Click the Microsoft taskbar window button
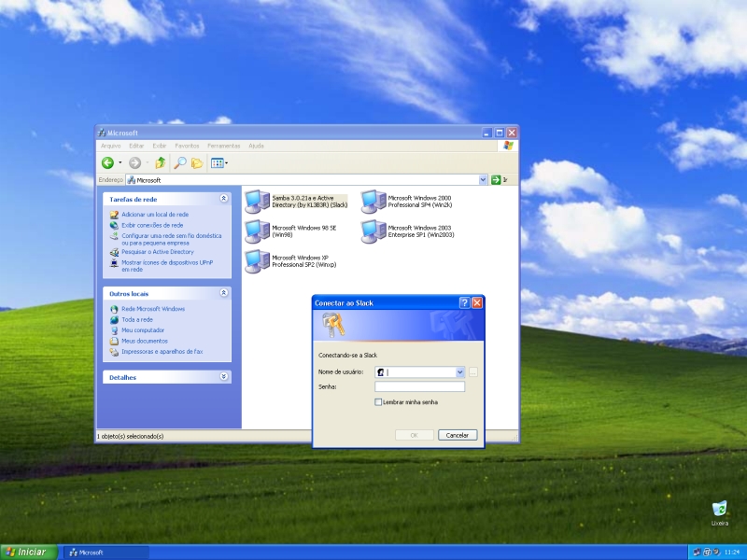 point(106,553)
